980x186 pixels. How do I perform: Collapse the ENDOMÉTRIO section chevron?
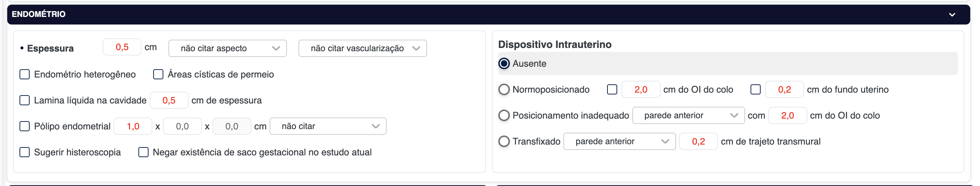pos(952,15)
